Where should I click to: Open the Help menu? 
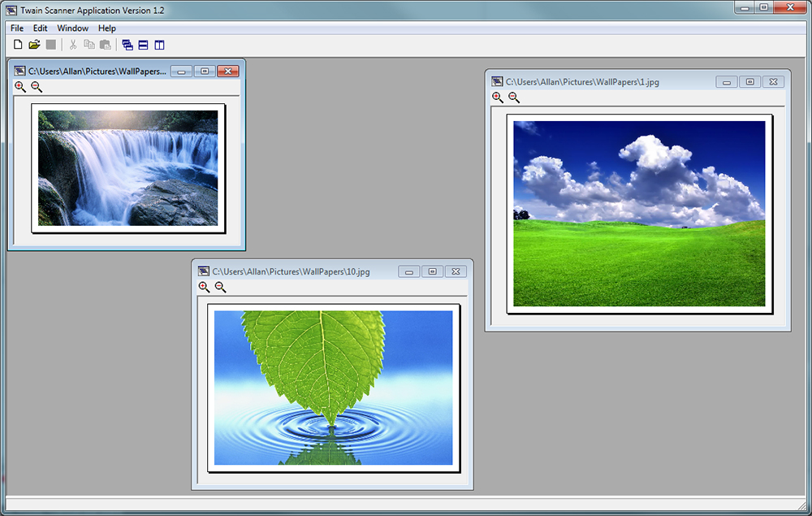click(107, 28)
